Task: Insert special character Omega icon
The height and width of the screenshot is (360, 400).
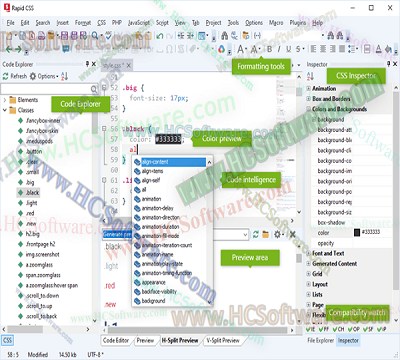Action: [169, 49]
